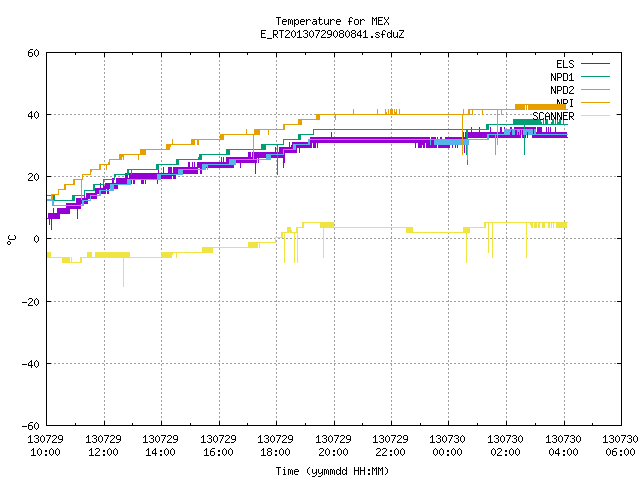Click the x-axis tick label 130729 10:00

pyautogui.click(x=45, y=446)
